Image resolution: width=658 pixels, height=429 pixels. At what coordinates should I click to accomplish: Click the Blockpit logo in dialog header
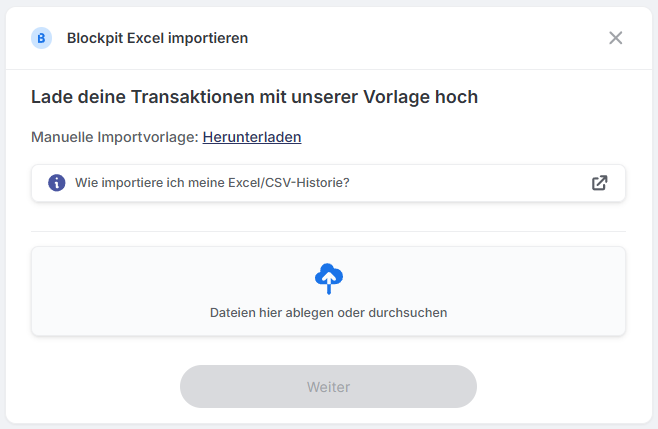pos(42,38)
